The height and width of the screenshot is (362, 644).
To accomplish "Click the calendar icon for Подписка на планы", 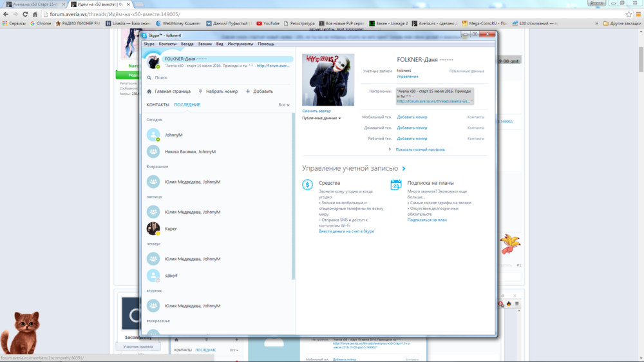I will pos(396,185).
